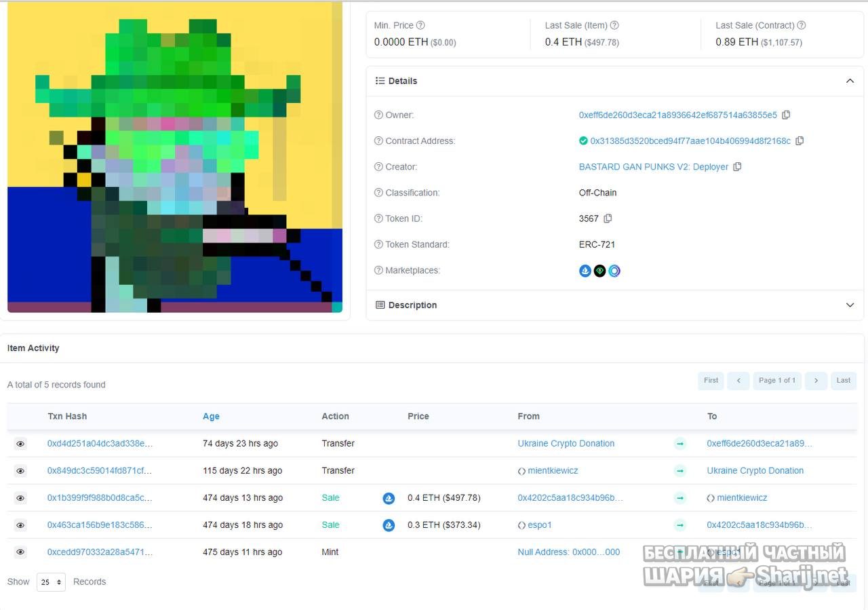Viewport: 868px width, 610px height.
Task: Open To address 0x4202c5aa18c934b96b
Action: (759, 525)
